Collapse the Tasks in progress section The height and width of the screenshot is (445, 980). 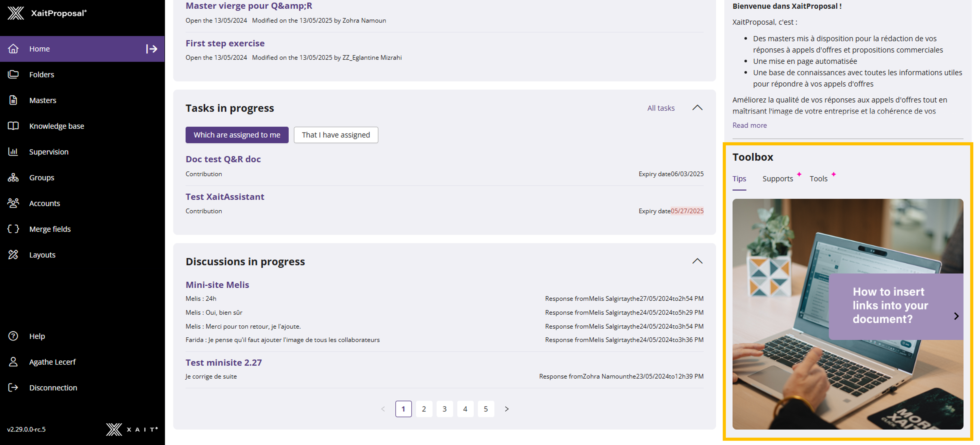point(697,108)
